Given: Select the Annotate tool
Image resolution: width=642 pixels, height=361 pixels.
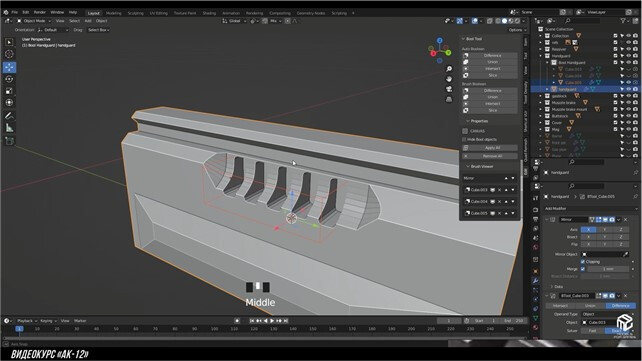Looking at the screenshot, I should click(x=9, y=116).
